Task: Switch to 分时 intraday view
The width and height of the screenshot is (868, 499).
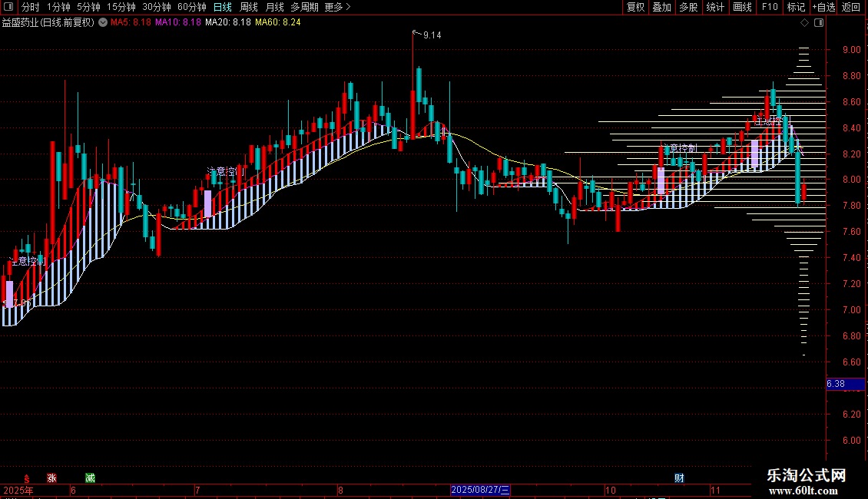Action: click(x=31, y=7)
